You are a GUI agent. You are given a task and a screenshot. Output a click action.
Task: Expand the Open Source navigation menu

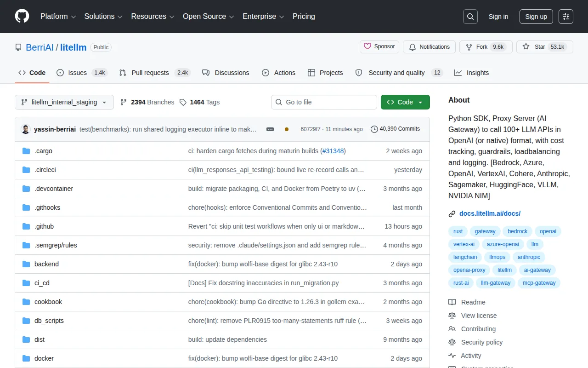coord(209,17)
